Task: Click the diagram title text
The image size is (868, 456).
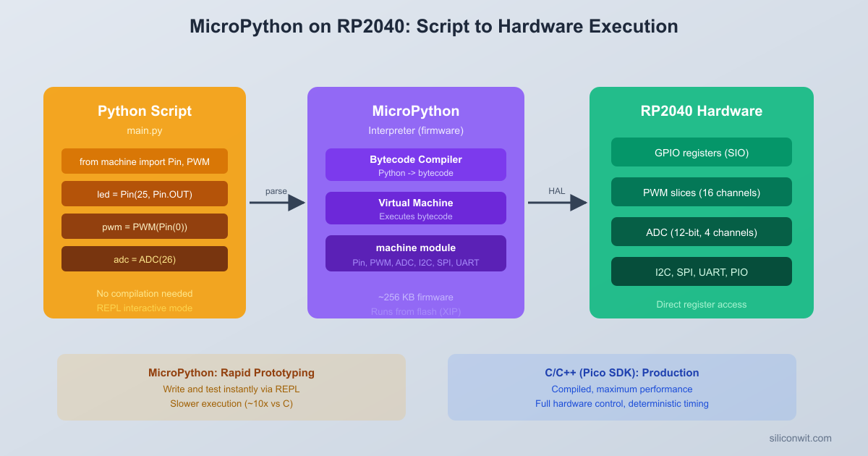Action: 434,26
